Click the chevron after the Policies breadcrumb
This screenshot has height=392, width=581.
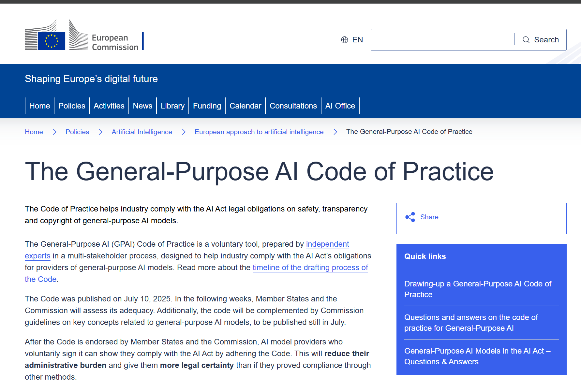click(100, 132)
